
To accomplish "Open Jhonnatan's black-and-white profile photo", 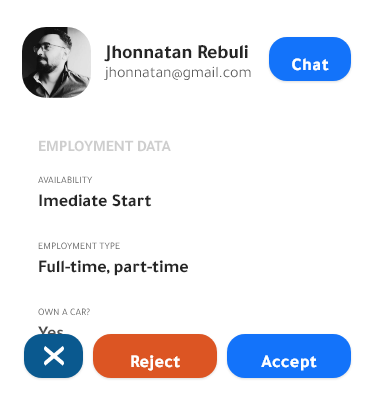I will coord(56,62).
